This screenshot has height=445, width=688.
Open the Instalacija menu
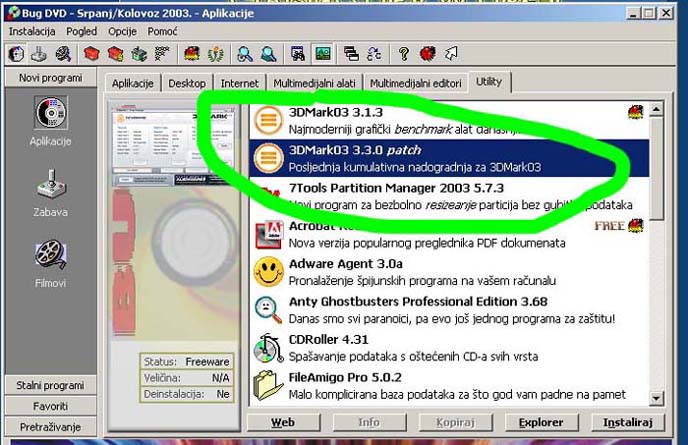coord(32,32)
